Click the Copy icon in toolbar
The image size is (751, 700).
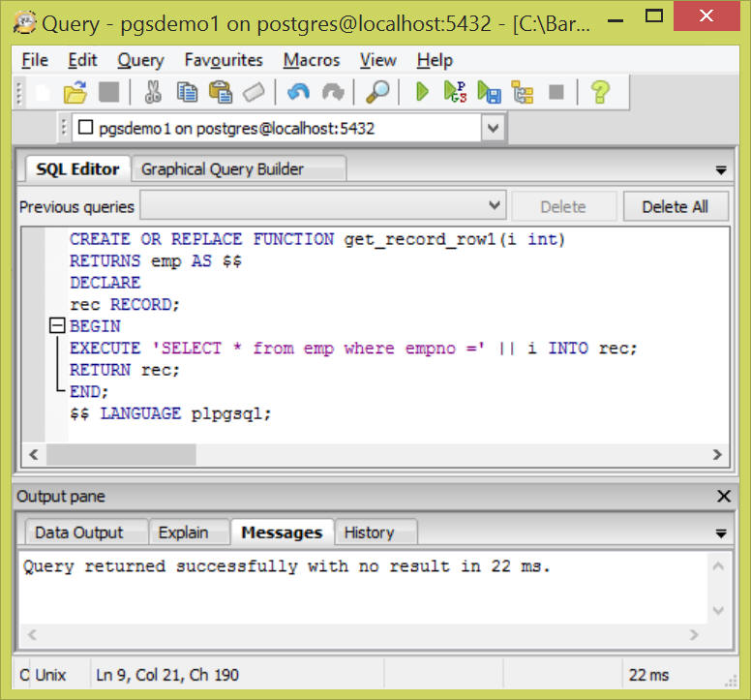click(x=187, y=92)
